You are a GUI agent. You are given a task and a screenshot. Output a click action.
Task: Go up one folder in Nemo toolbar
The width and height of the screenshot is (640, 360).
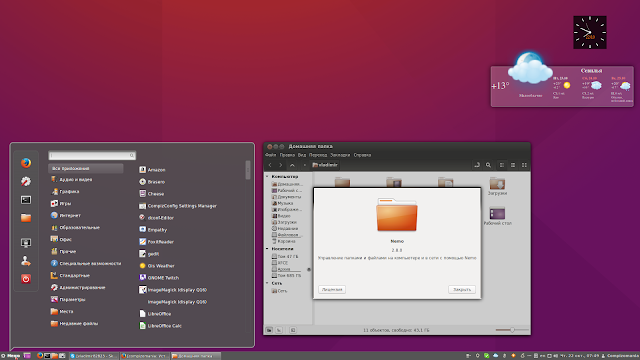292,165
